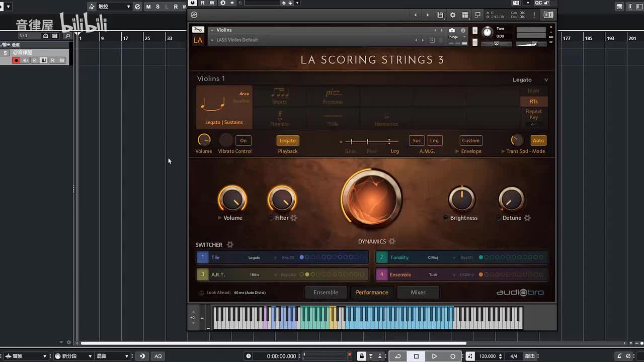Open Tile switcher Legato dropdown
The height and width of the screenshot is (362, 644).
[x=263, y=257]
